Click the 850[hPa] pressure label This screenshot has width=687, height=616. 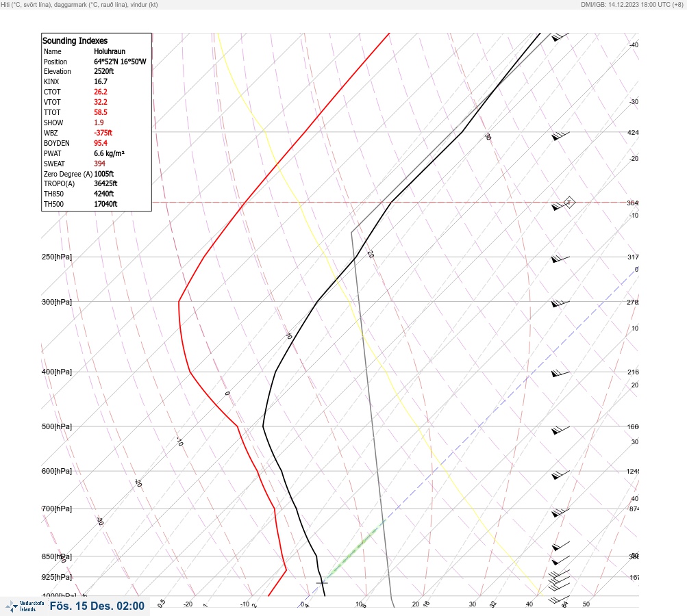[x=57, y=556]
